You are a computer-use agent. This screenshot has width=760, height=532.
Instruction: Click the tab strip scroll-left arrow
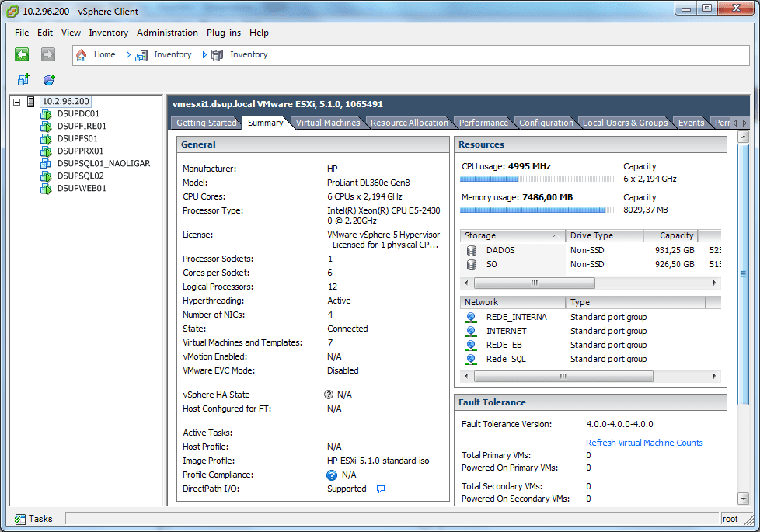point(735,123)
